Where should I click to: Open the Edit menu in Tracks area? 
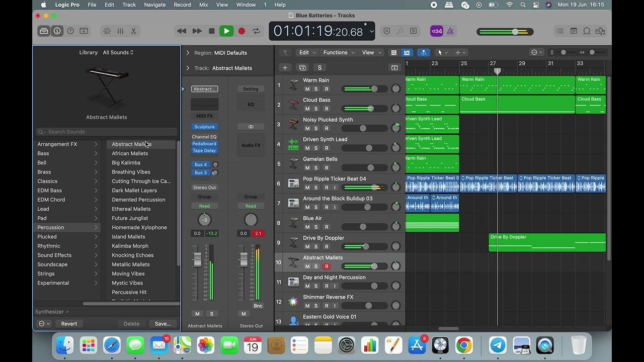click(x=307, y=52)
